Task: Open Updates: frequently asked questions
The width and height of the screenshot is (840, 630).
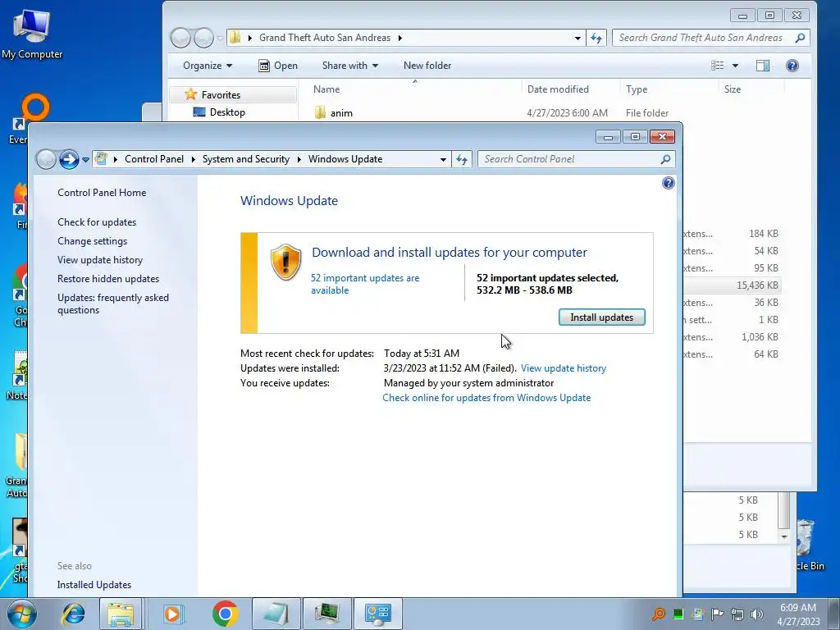Action: (x=113, y=304)
